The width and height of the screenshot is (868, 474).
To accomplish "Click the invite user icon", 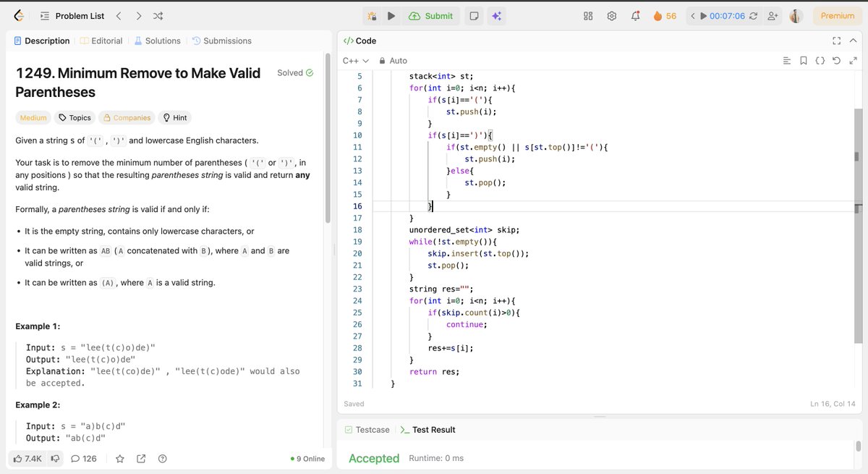I will pos(773,16).
